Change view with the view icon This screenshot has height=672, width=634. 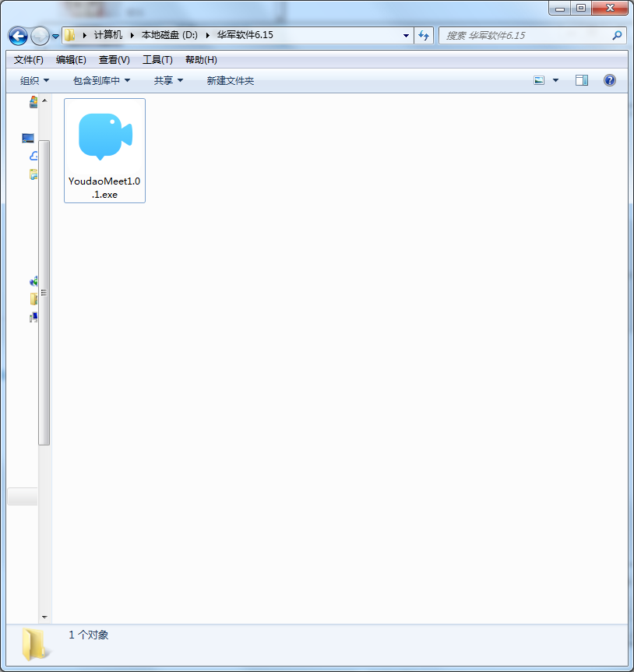point(539,80)
